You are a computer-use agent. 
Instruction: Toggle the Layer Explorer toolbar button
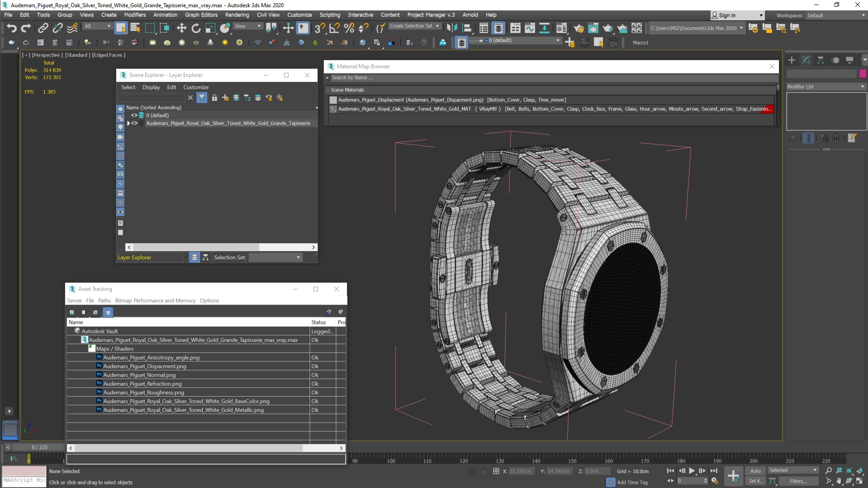(x=498, y=28)
